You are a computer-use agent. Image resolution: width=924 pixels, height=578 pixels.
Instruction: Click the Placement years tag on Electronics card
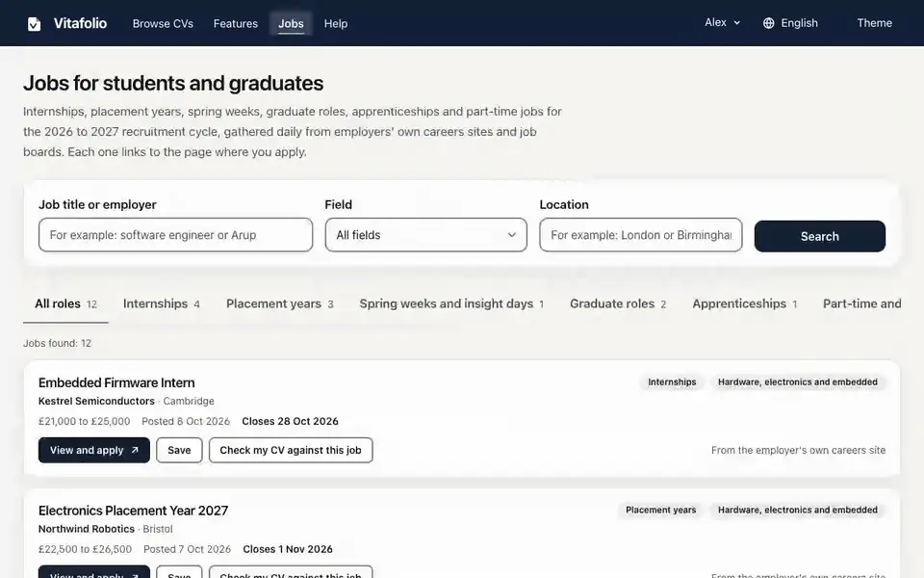click(660, 511)
